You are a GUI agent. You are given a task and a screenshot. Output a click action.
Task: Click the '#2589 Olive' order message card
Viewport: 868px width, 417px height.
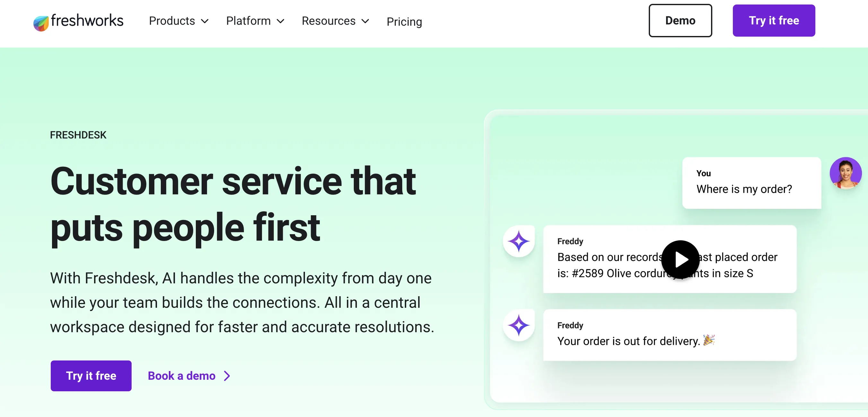click(670, 259)
